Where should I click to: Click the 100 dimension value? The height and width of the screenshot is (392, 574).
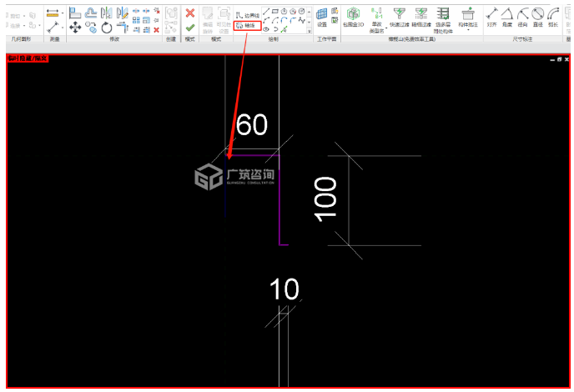tap(325, 199)
